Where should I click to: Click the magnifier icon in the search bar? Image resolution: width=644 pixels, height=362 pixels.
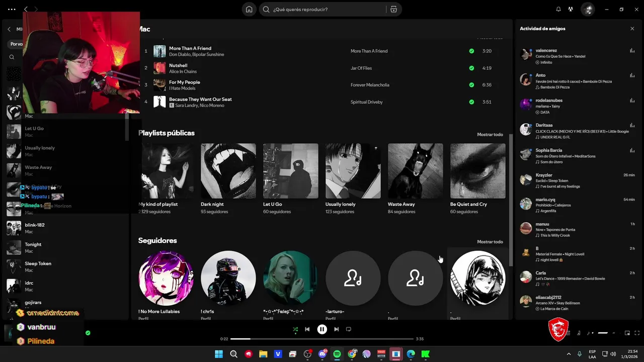tap(266, 9)
